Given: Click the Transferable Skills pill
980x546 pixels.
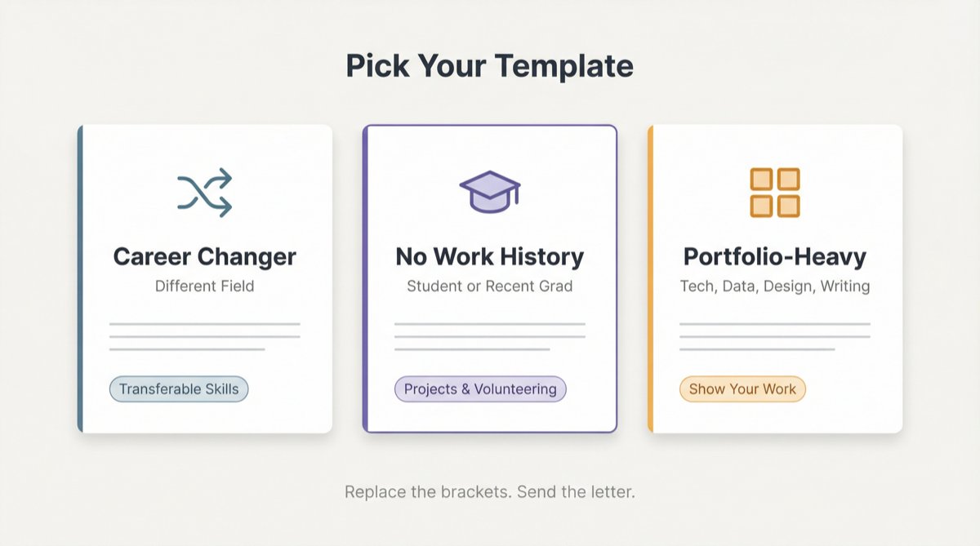Looking at the screenshot, I should pyautogui.click(x=179, y=388).
